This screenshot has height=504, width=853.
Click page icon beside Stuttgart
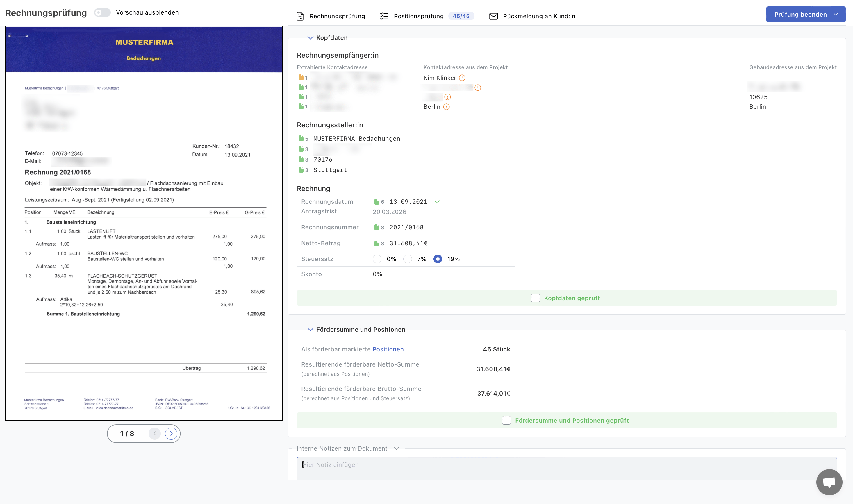(x=301, y=170)
